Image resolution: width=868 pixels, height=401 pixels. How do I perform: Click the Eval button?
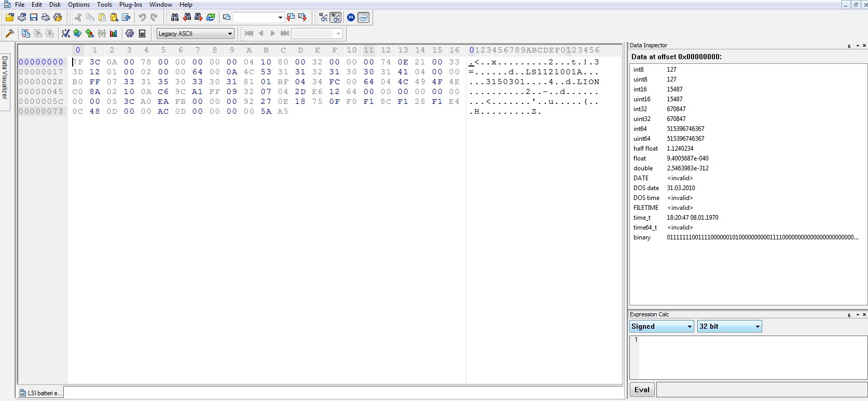pyautogui.click(x=642, y=390)
